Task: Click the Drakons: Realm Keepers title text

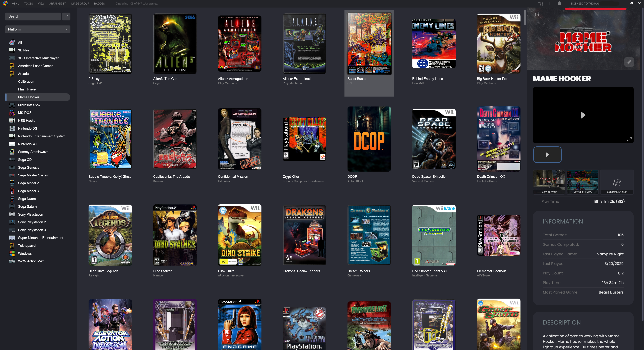Action: [301, 271]
